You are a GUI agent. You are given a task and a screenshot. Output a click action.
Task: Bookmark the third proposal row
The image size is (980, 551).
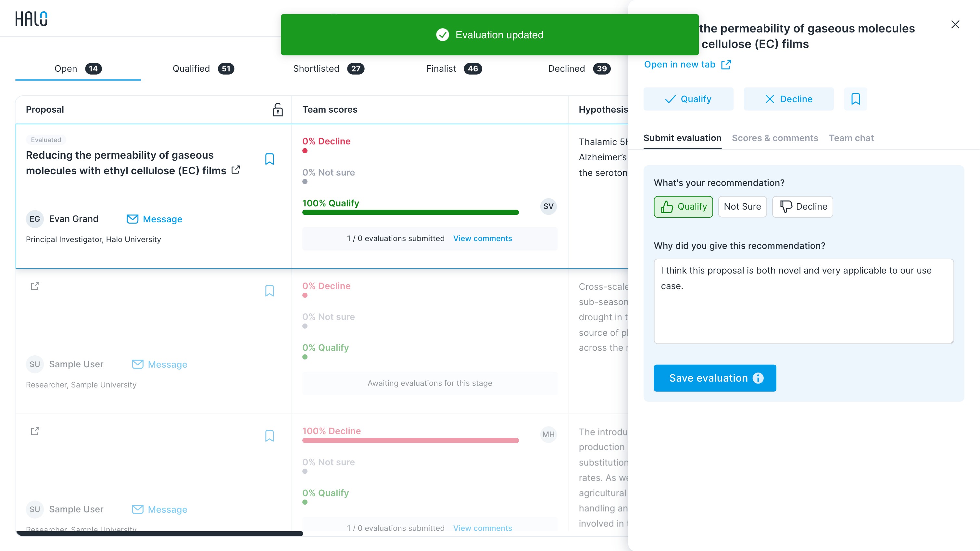(x=269, y=436)
